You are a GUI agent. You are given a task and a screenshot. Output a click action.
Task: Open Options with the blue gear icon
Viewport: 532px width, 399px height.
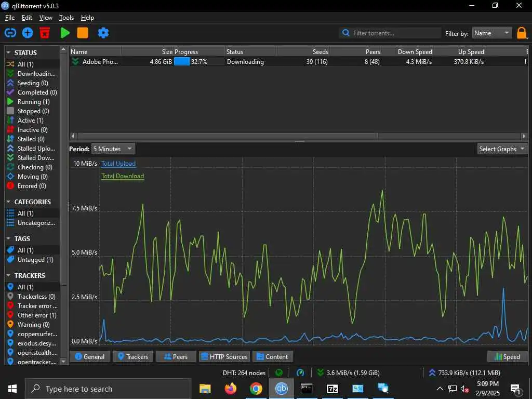pos(103,33)
